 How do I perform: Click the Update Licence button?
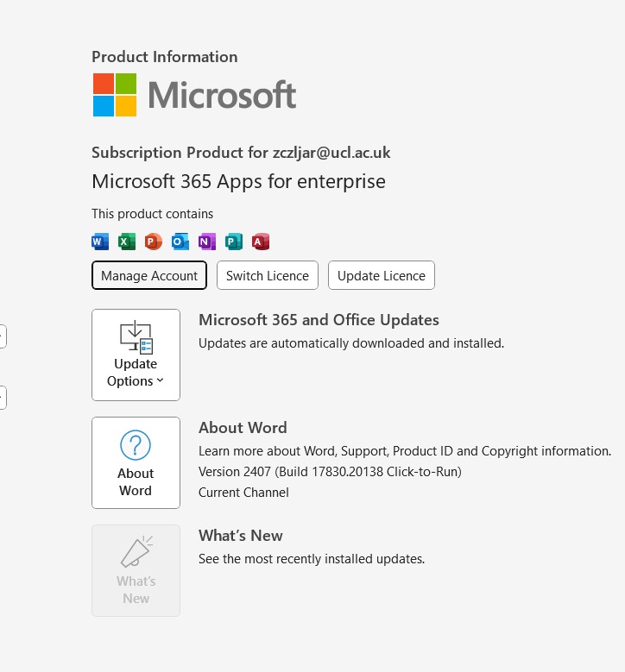pos(382,275)
